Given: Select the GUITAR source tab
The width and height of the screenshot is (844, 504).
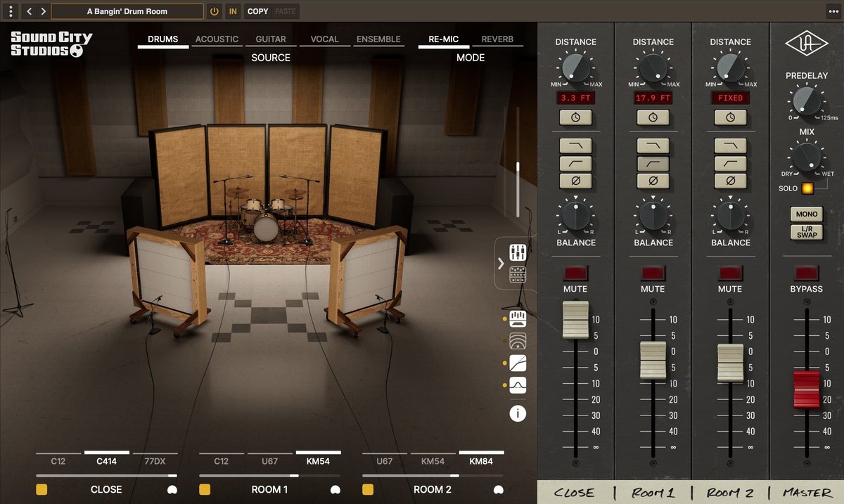Looking at the screenshot, I should point(271,39).
